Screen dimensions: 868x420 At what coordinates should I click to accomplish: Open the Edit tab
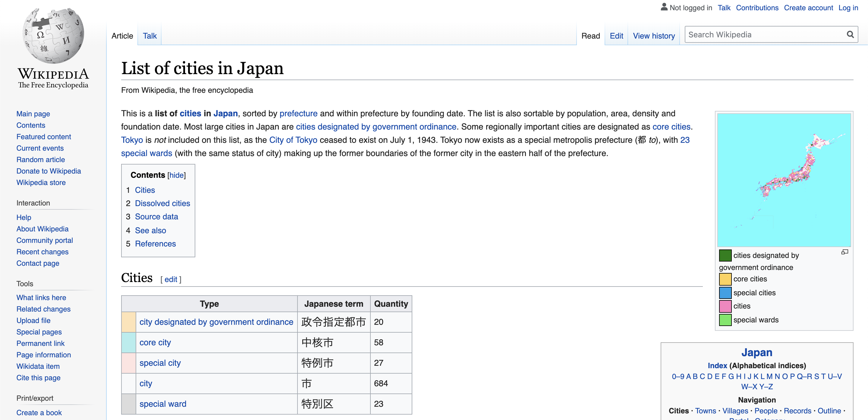[616, 36]
